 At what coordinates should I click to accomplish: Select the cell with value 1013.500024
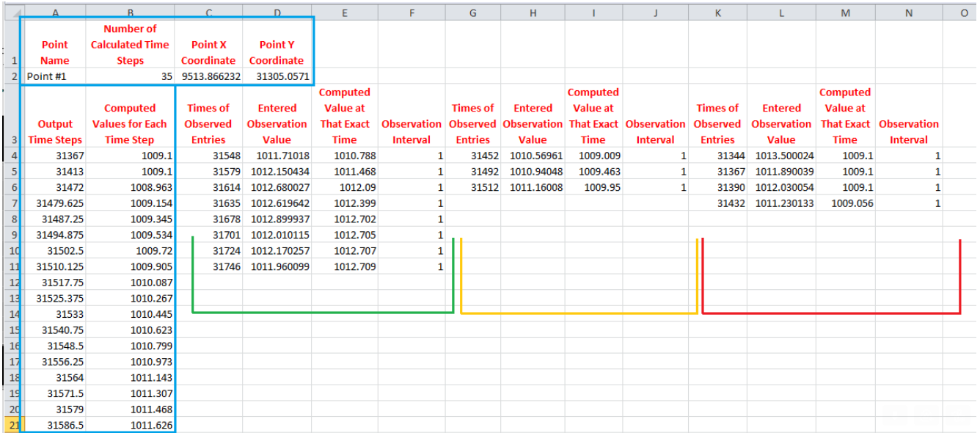(781, 155)
